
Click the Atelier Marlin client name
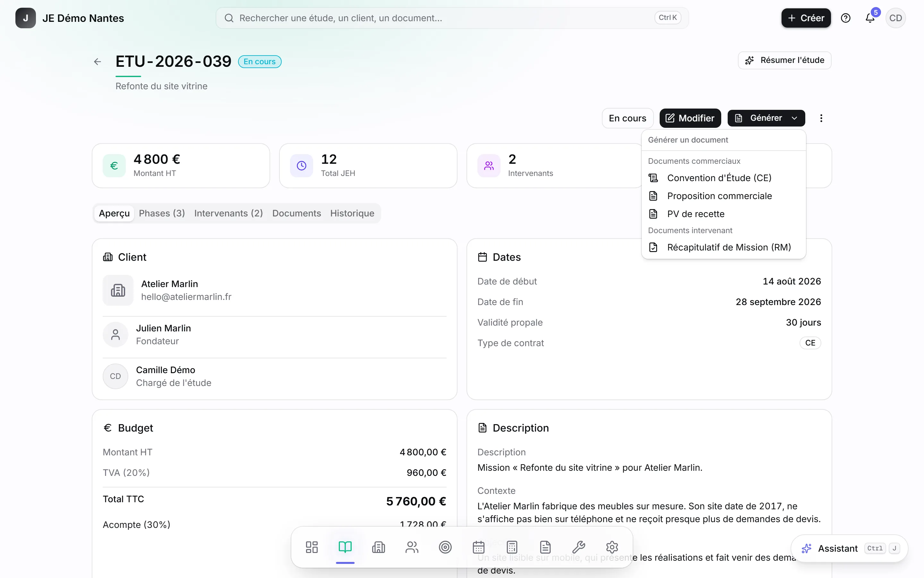pos(169,284)
